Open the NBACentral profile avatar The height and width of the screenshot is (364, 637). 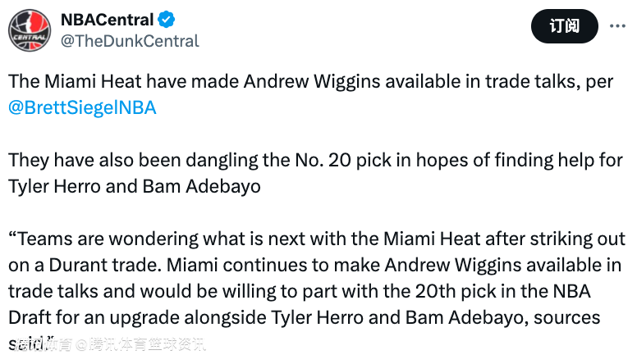coord(30,30)
